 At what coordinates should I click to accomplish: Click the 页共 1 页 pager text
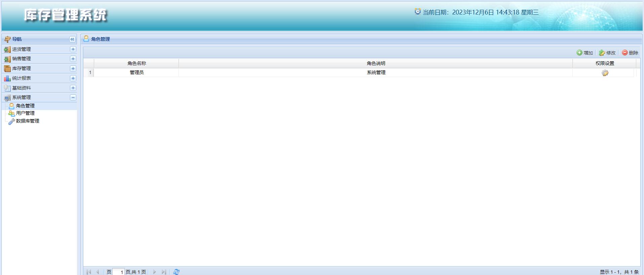click(x=136, y=272)
